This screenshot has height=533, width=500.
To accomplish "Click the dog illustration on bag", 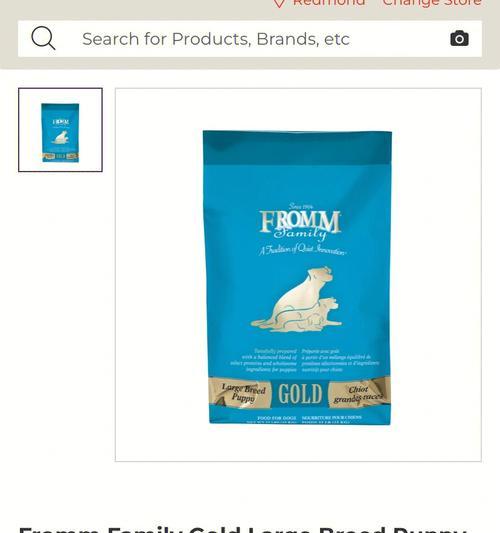I will pyautogui.click(x=296, y=299).
